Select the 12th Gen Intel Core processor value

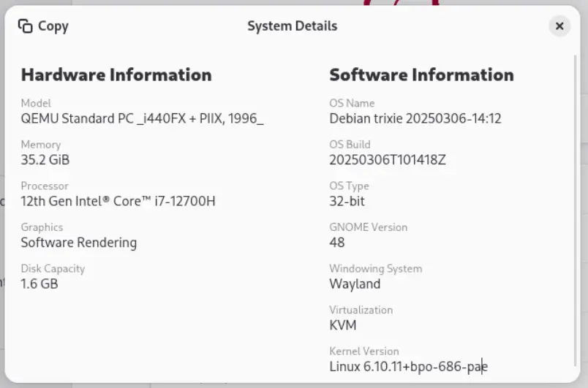point(118,201)
